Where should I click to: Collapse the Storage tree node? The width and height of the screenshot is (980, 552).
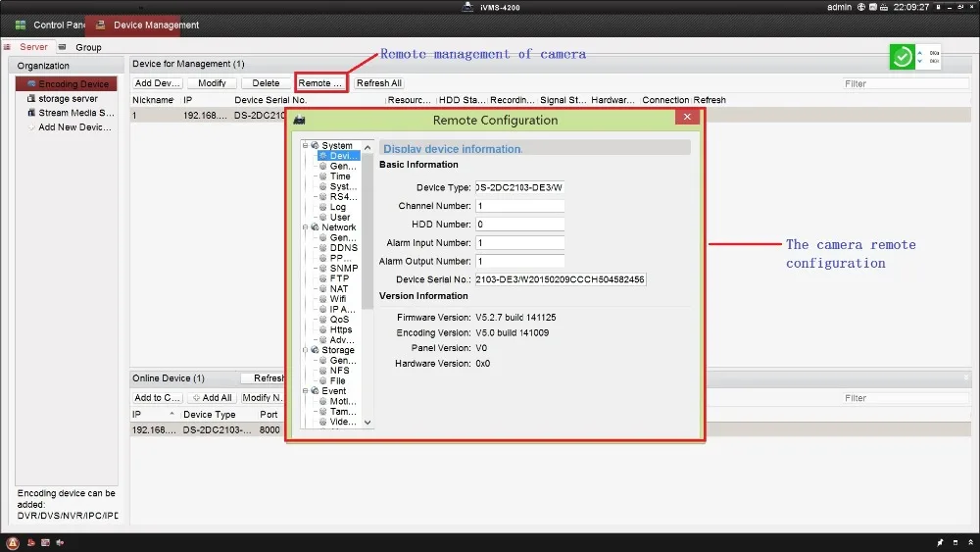[x=305, y=350]
